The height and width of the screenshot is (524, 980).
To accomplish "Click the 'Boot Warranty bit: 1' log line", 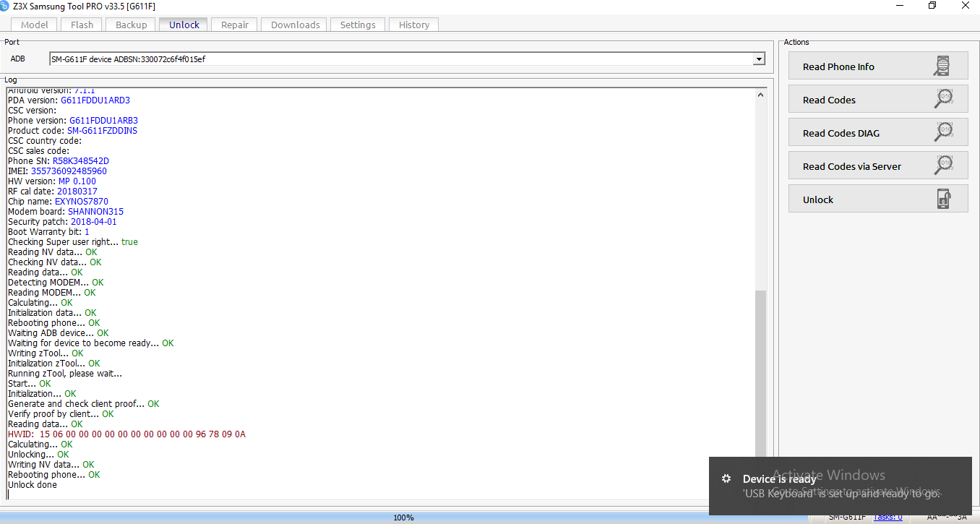I will (48, 232).
